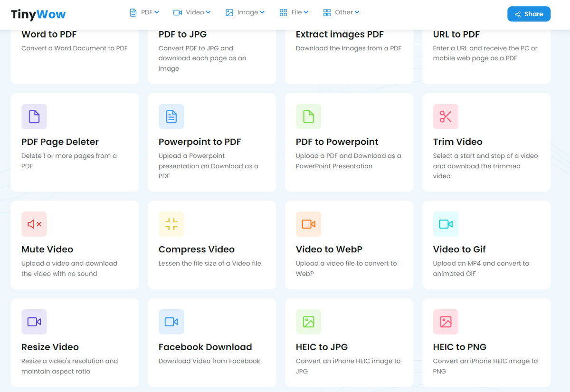Open the PDF to Powerpoint title

pos(337,142)
